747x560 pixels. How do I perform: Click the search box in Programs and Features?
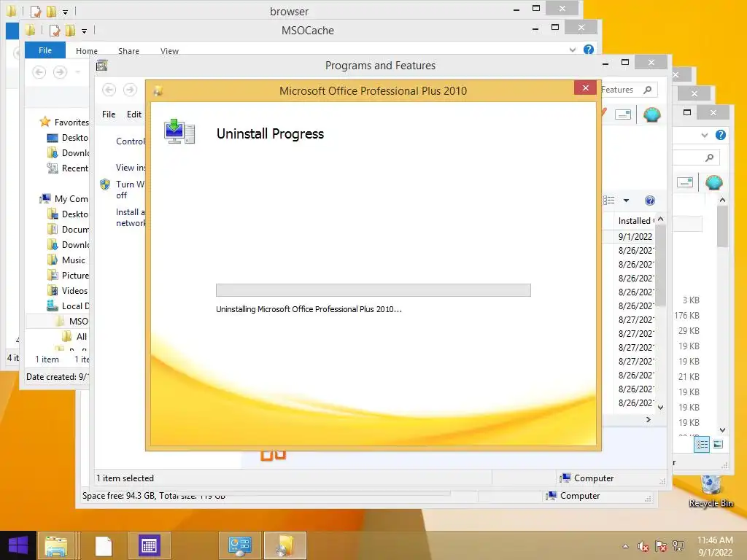pos(629,90)
